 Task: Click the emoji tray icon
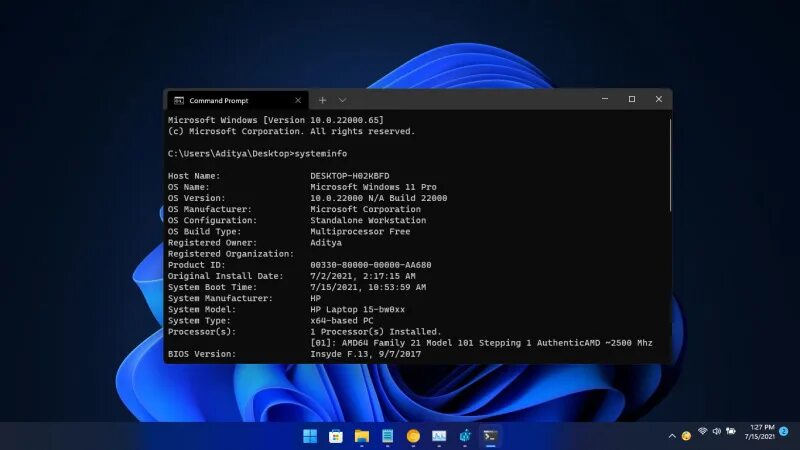point(686,436)
